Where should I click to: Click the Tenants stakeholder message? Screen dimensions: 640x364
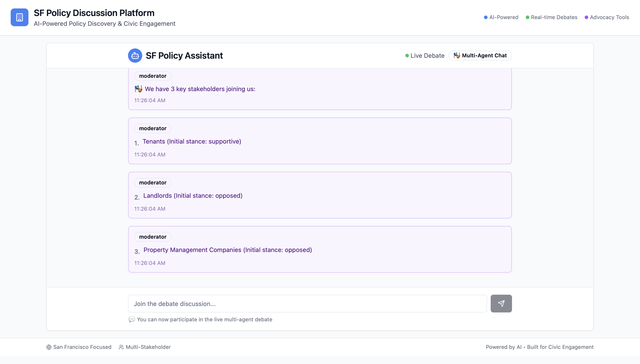192,142
